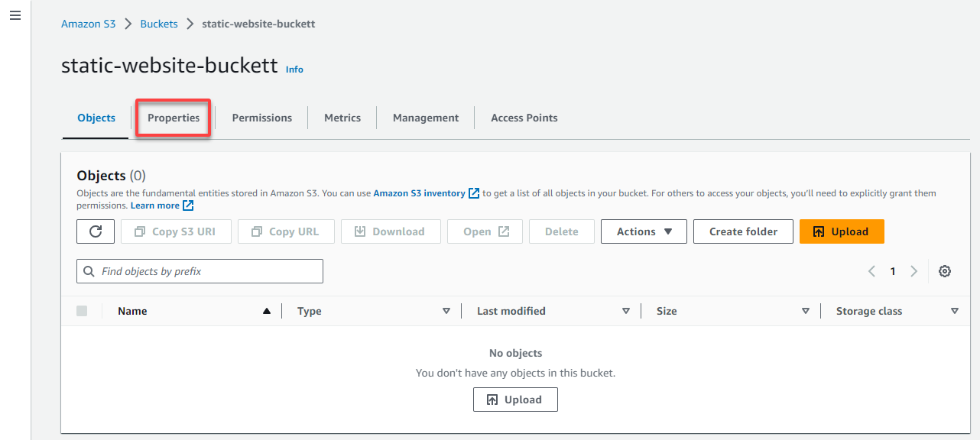Click the Copy S3 URI button

(x=176, y=231)
